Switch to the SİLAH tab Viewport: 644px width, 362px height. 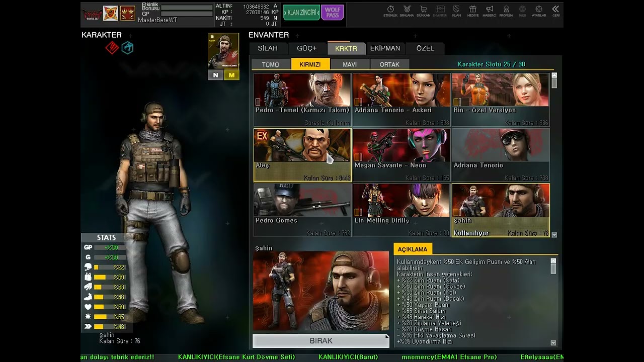point(268,48)
